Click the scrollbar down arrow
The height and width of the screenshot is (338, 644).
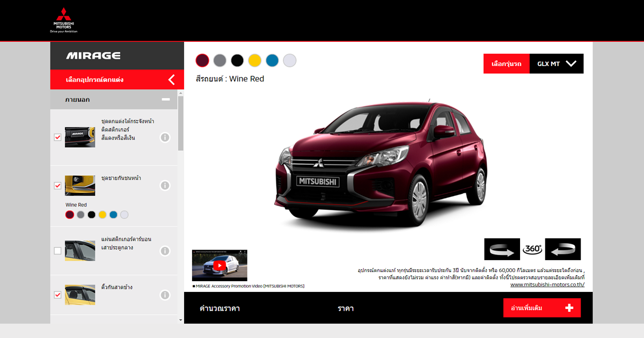click(x=181, y=320)
